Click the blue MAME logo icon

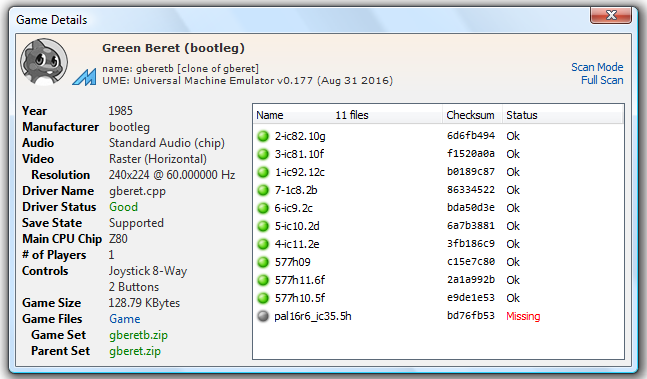point(85,77)
